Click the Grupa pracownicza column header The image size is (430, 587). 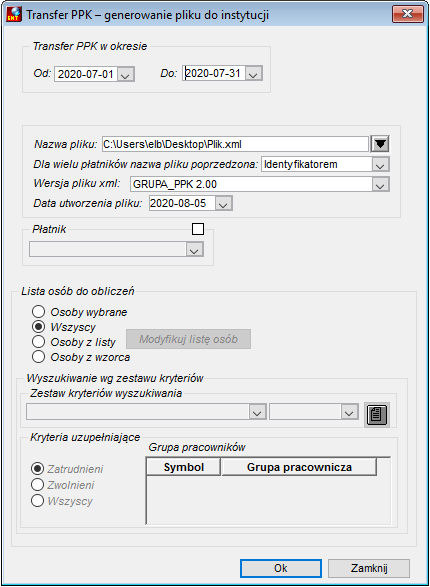pyautogui.click(x=299, y=467)
